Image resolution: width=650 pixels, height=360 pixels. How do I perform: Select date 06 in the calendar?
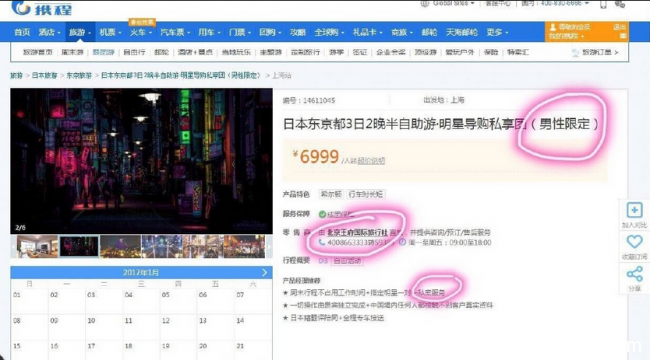pos(203,295)
